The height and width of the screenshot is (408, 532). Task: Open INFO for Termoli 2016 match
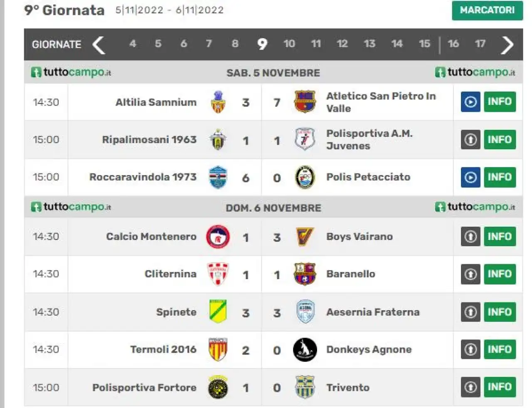[x=500, y=349]
